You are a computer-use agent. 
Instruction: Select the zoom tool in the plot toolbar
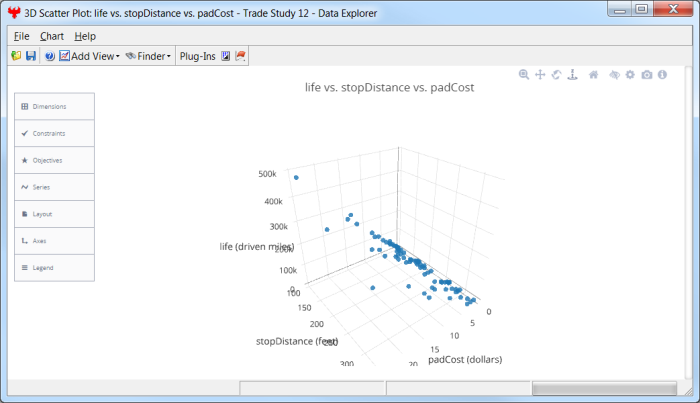click(524, 75)
